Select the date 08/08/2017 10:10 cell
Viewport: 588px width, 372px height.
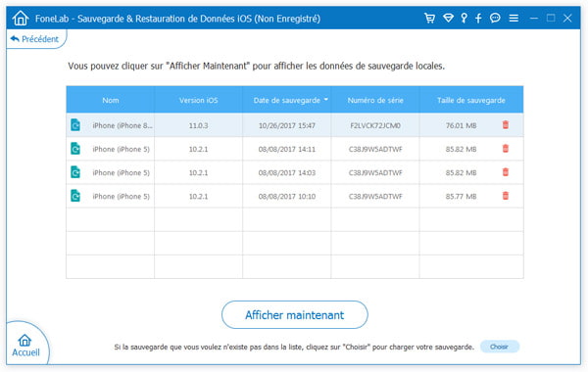click(x=287, y=197)
